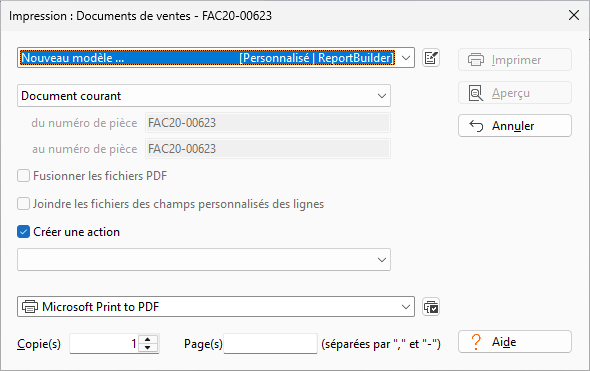Check Joindre les fichiers des champs personnalisés
Image resolution: width=590 pixels, height=371 pixels.
[23, 204]
